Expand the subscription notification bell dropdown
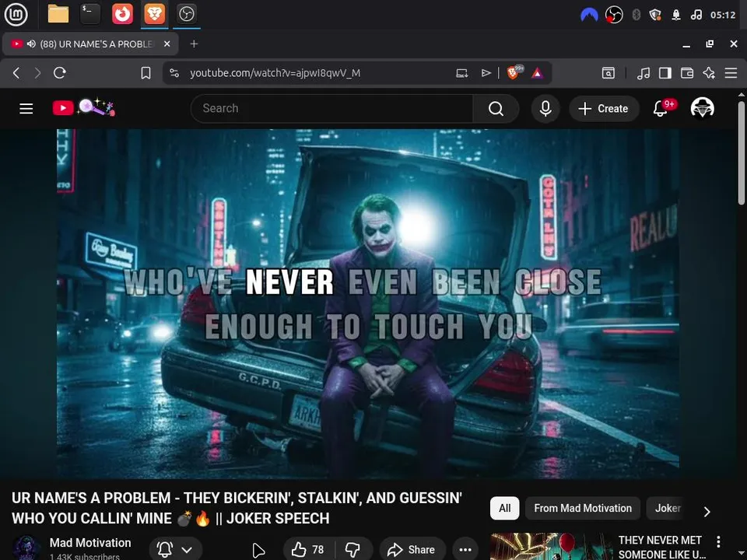 click(175, 550)
